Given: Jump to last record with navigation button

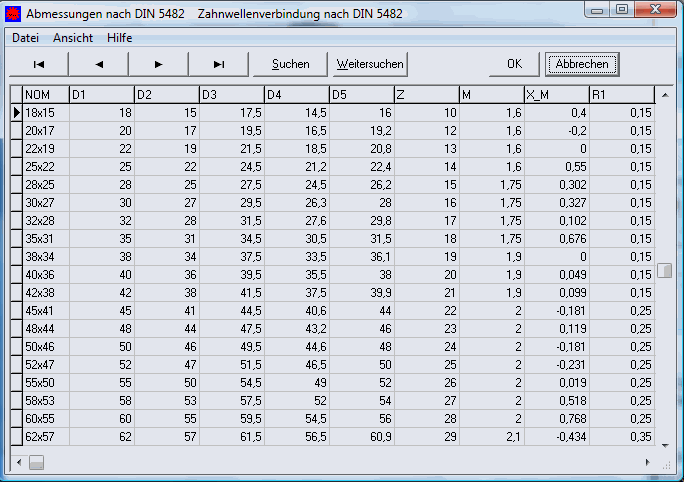Looking at the screenshot, I should 218,64.
